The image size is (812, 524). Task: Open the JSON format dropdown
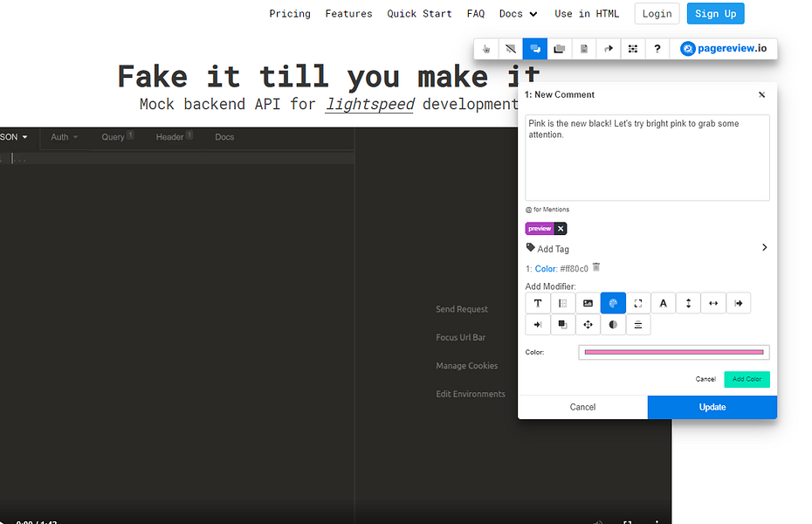coord(13,137)
